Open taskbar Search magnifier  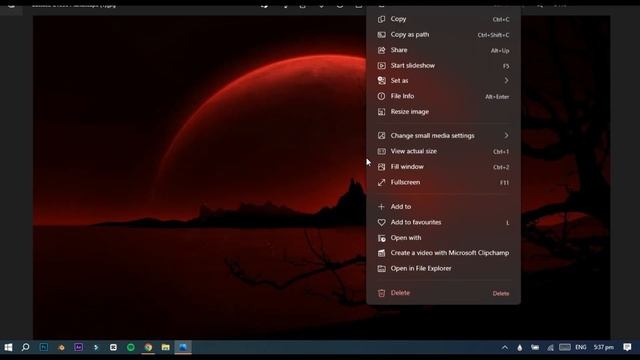[x=25, y=347]
